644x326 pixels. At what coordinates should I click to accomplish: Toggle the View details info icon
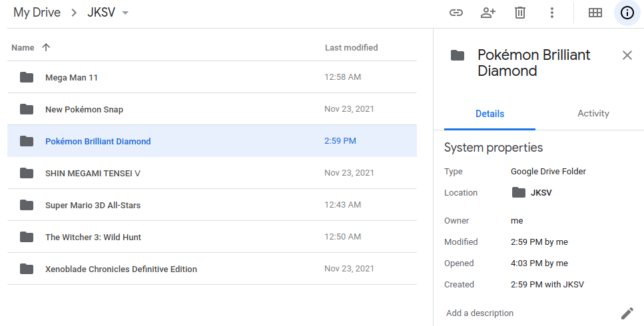click(x=627, y=13)
